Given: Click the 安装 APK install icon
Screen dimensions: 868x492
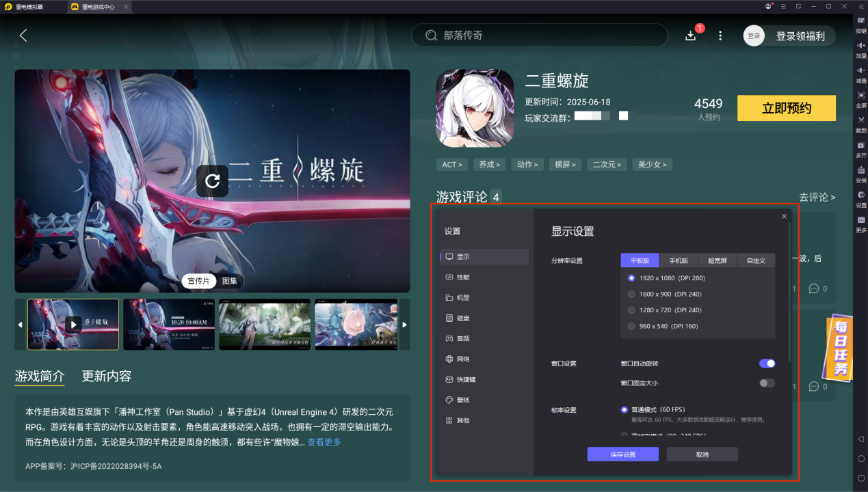Looking at the screenshot, I should [861, 174].
